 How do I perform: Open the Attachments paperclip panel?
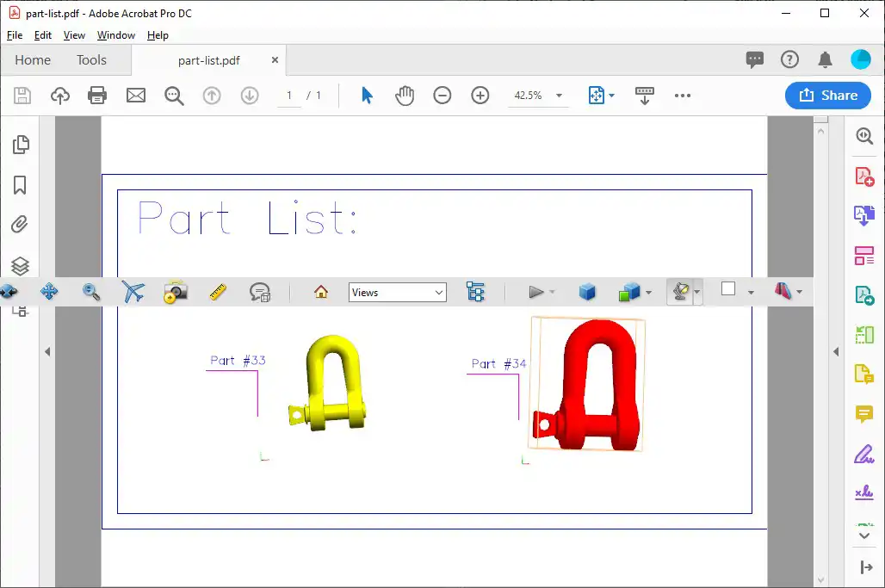click(19, 225)
